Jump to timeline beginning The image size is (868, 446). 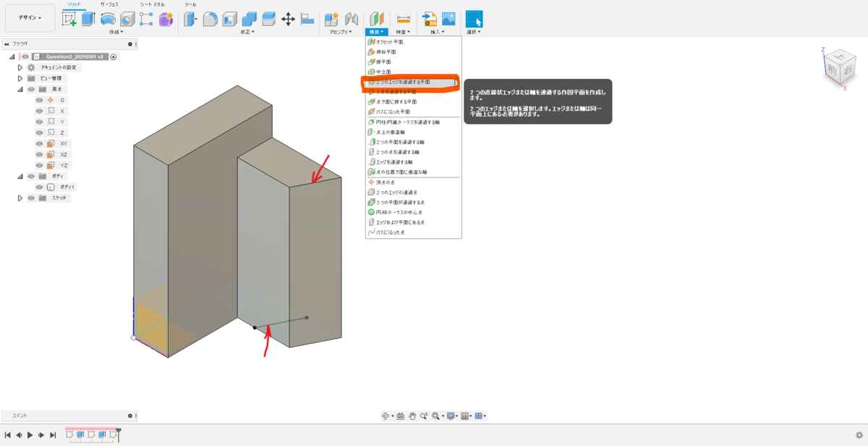click(7, 435)
